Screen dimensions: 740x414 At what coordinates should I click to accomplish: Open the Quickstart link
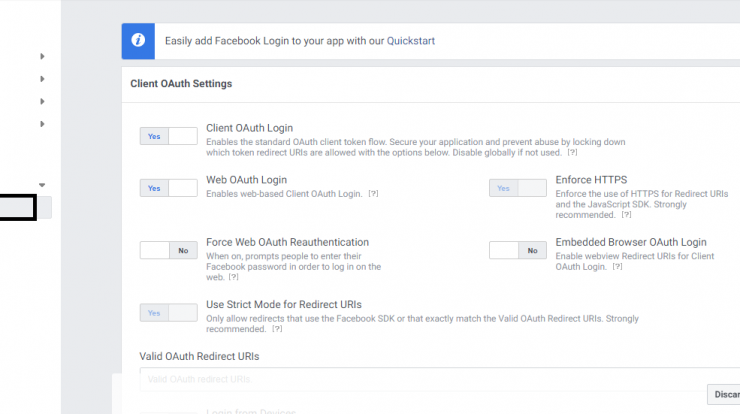coord(411,41)
